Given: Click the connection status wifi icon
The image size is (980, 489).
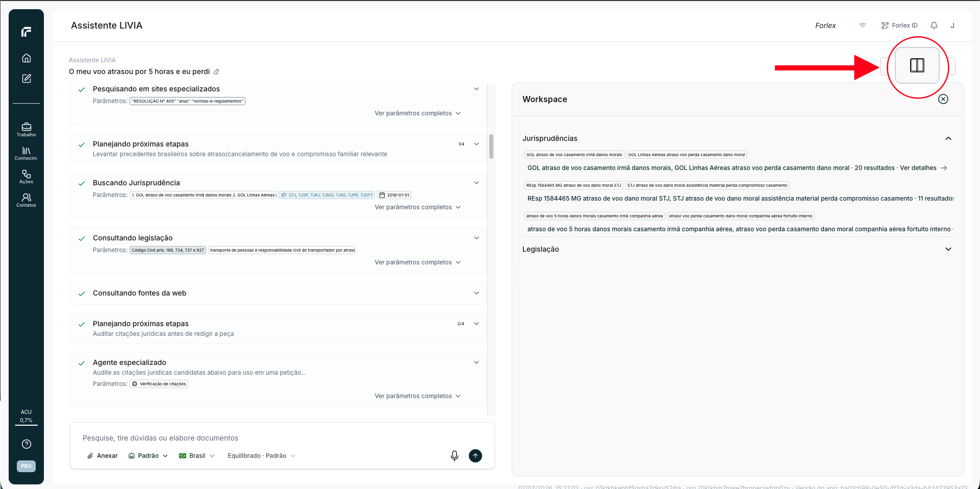Looking at the screenshot, I should click(x=863, y=26).
